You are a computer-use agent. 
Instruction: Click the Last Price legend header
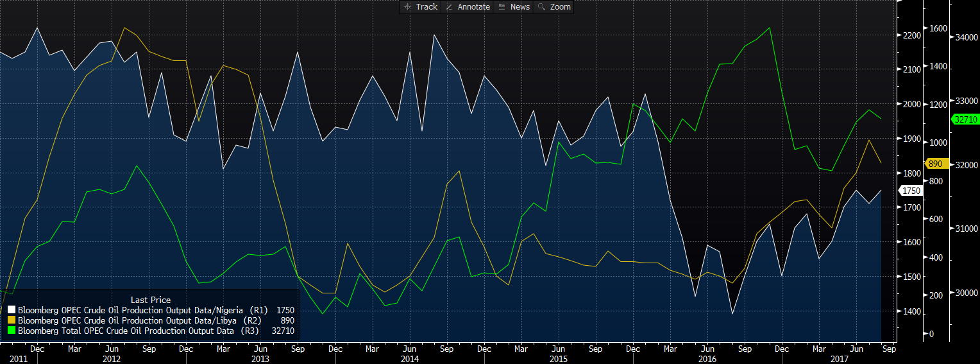click(x=151, y=300)
